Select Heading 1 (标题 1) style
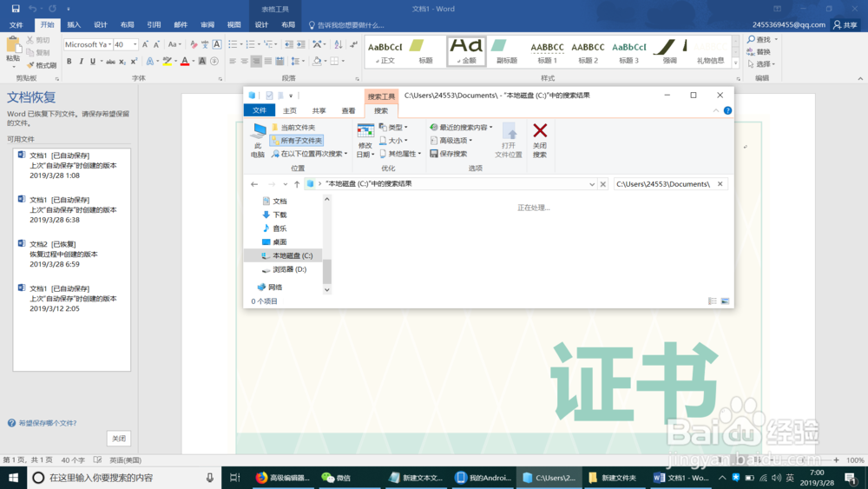 pos(547,51)
